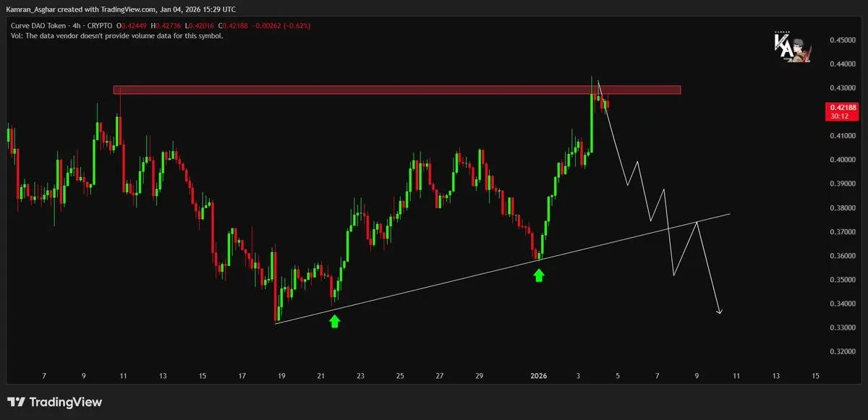Screen dimensions: 868x420
Task: Click the 0.34000 price axis label
Action: (843, 304)
